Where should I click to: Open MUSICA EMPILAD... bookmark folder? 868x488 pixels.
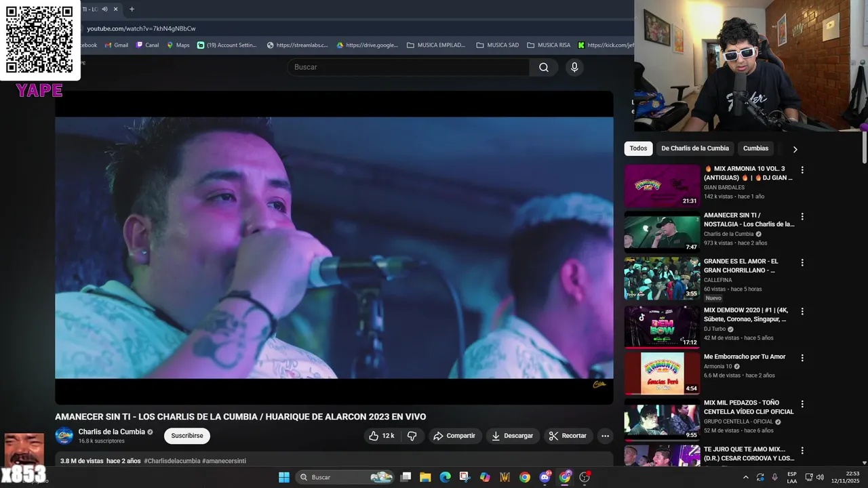[x=436, y=45]
